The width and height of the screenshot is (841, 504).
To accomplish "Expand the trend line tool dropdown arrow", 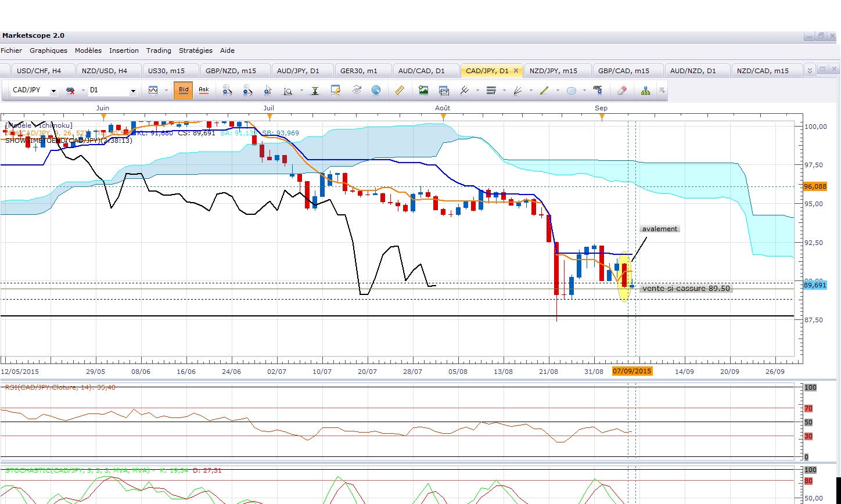I will [x=558, y=91].
